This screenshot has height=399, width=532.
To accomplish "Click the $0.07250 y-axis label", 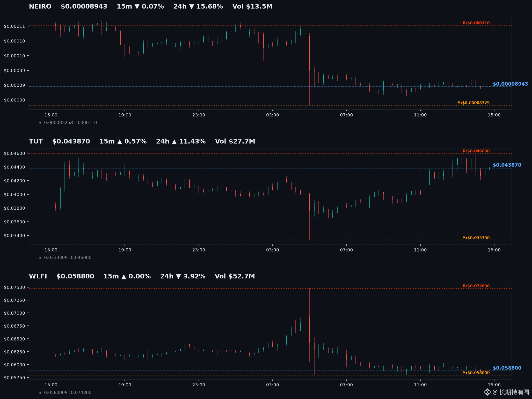I will pos(14,300).
